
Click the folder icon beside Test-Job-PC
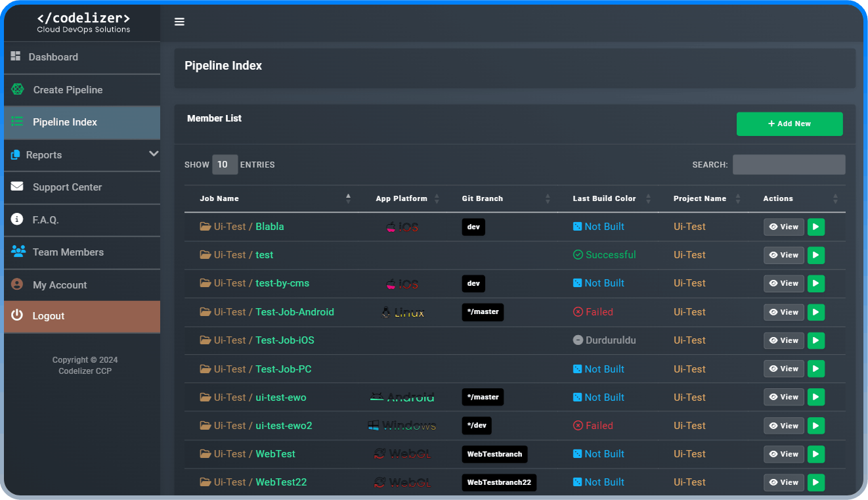(x=206, y=369)
